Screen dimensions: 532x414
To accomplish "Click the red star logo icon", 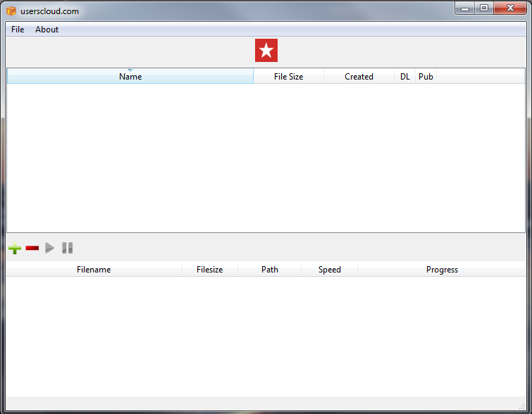I will [x=266, y=50].
